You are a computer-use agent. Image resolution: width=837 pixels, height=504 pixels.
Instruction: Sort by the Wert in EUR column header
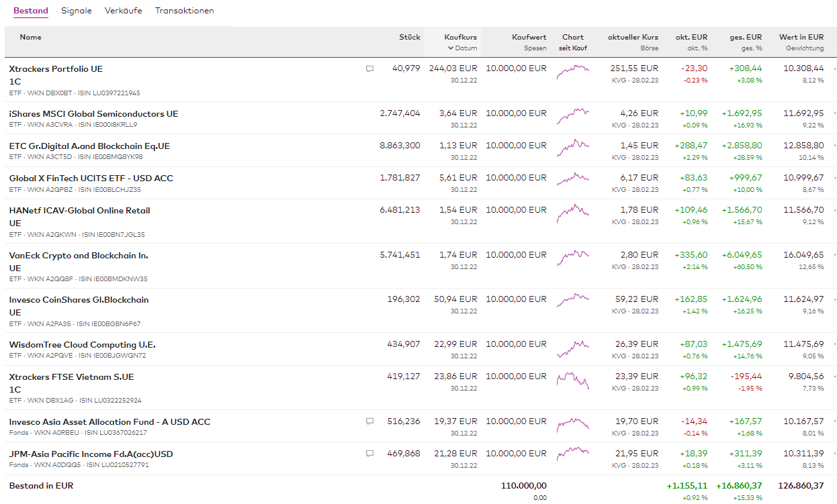pyautogui.click(x=801, y=38)
